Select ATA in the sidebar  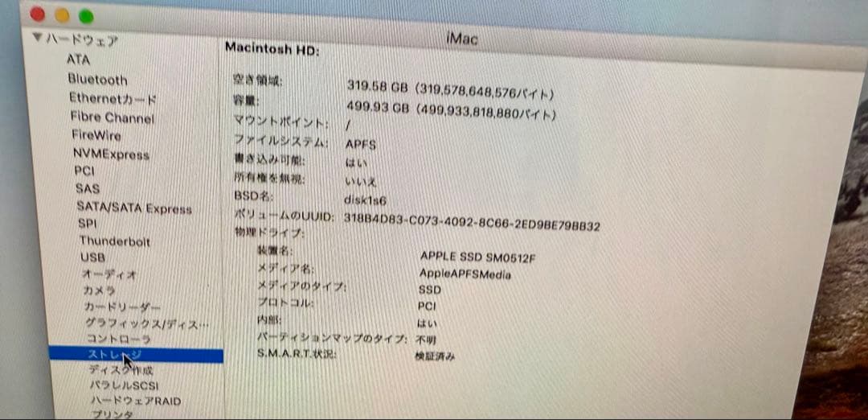tap(78, 59)
